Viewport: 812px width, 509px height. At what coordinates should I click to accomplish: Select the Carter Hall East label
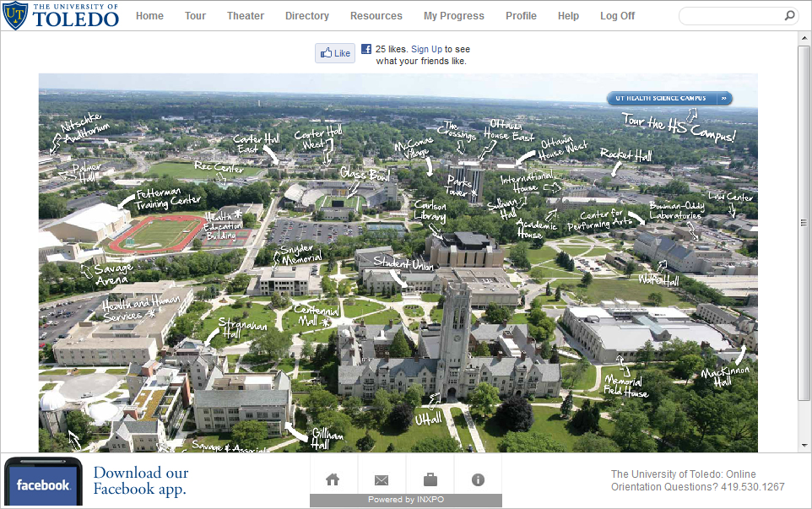[x=256, y=143]
